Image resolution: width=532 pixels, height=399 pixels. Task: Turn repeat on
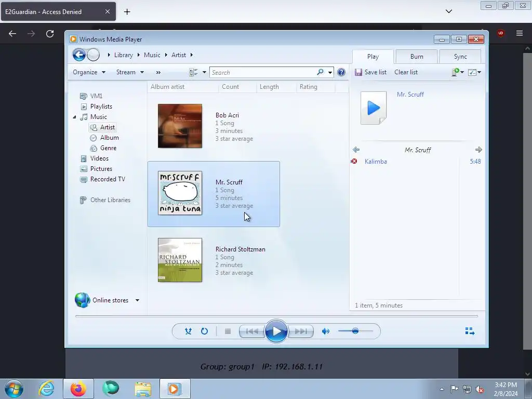(x=204, y=331)
